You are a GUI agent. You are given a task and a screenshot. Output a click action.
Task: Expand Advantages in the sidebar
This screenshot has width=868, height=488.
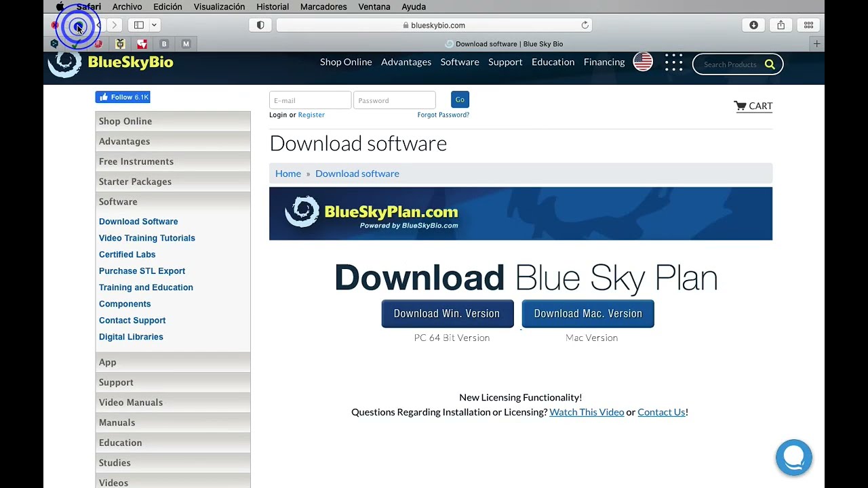click(x=173, y=142)
